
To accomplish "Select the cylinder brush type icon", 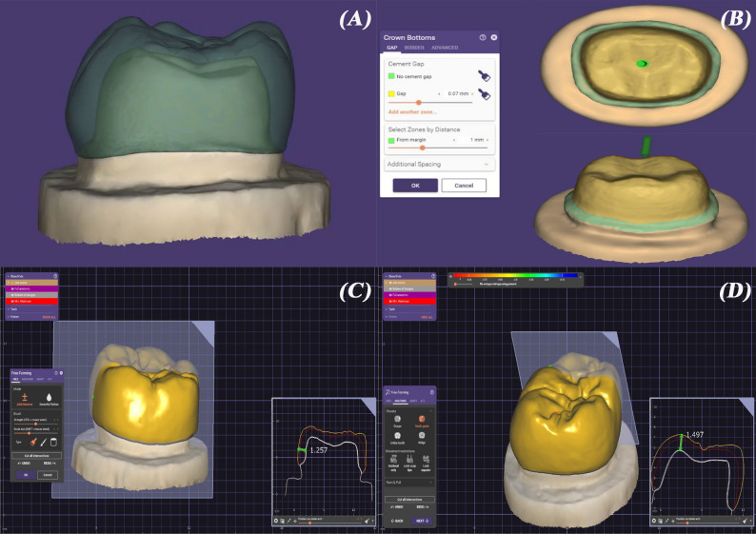I will coord(53,442).
